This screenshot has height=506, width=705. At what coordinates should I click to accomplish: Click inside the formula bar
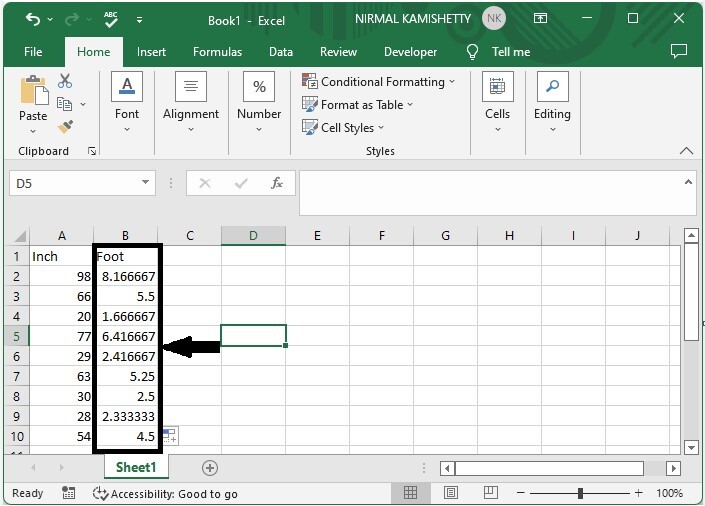(490, 193)
